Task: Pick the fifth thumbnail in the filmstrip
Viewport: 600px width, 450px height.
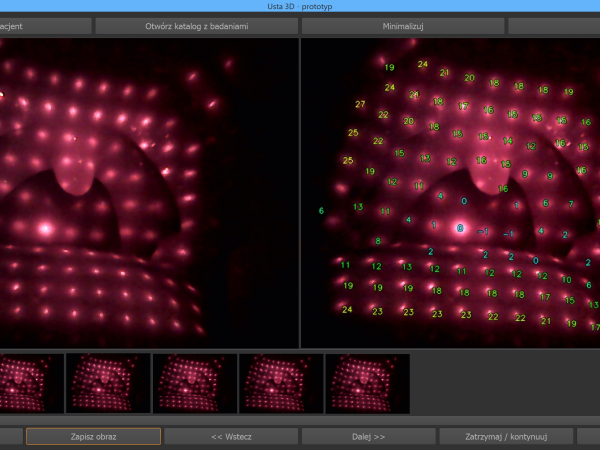Action: (367, 382)
